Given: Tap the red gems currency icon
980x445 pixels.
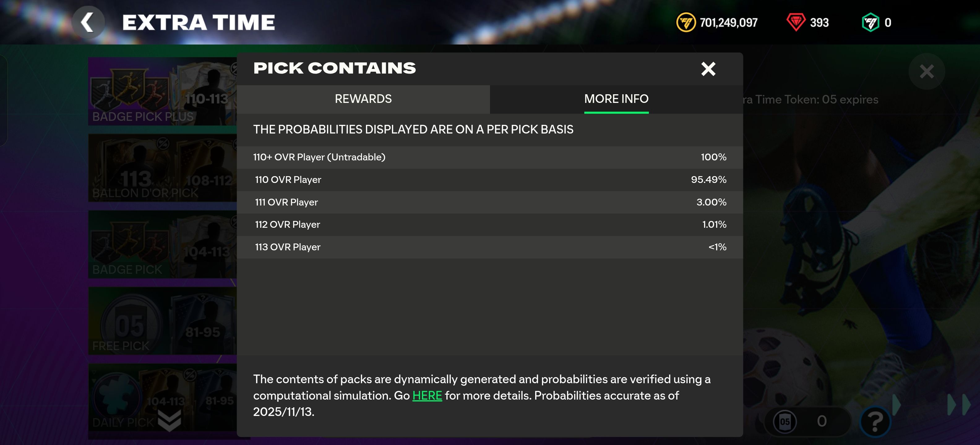Looking at the screenshot, I should (796, 23).
